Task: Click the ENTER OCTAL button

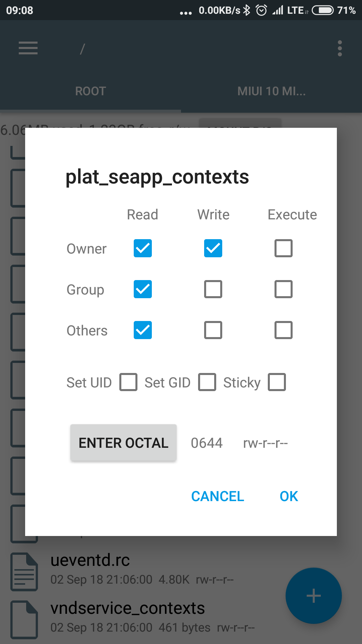Action: (123, 443)
